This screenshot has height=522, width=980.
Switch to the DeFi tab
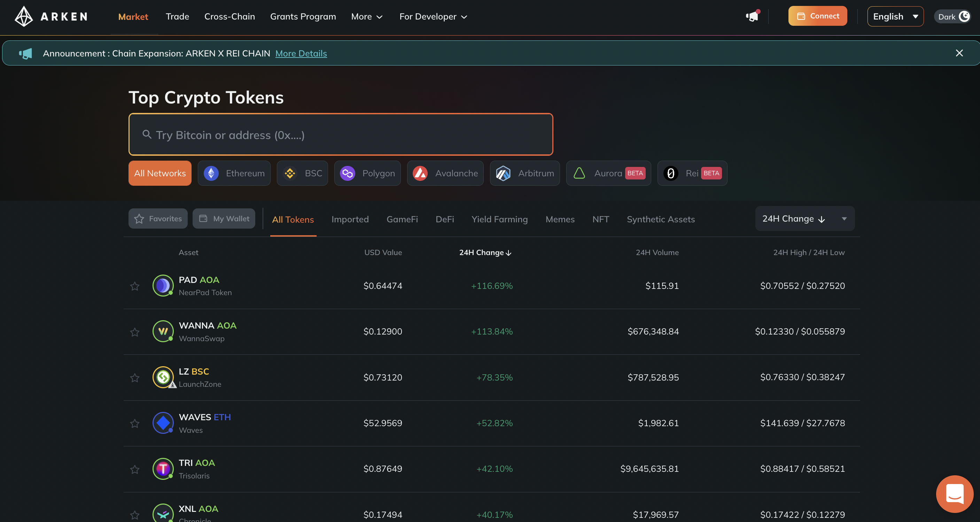[445, 219]
